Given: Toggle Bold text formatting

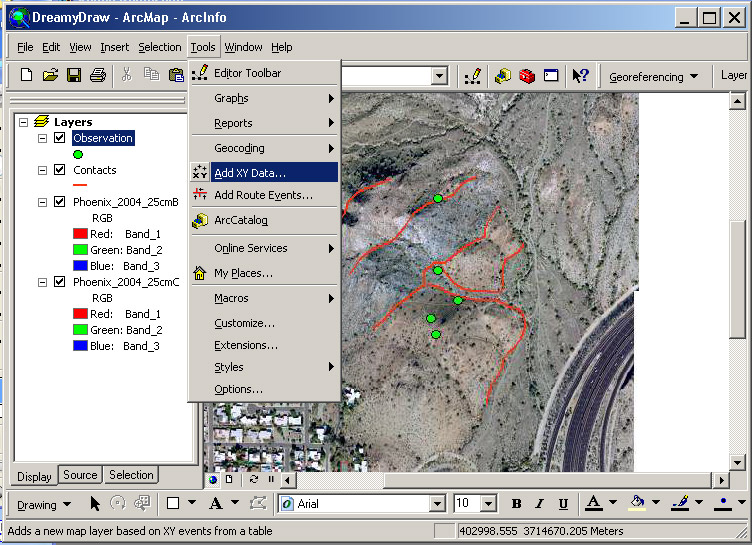Looking at the screenshot, I should tap(517, 503).
